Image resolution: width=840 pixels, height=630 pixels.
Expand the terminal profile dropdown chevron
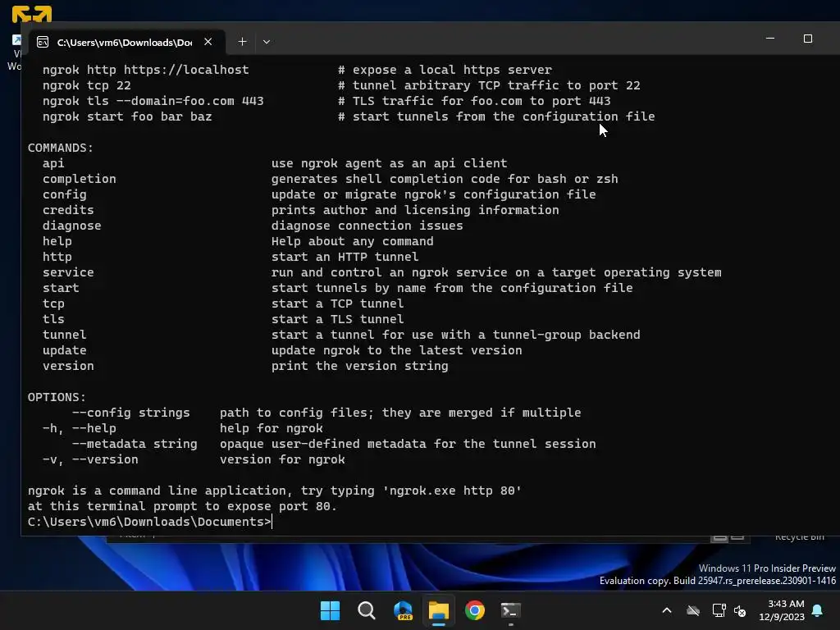pos(267,42)
